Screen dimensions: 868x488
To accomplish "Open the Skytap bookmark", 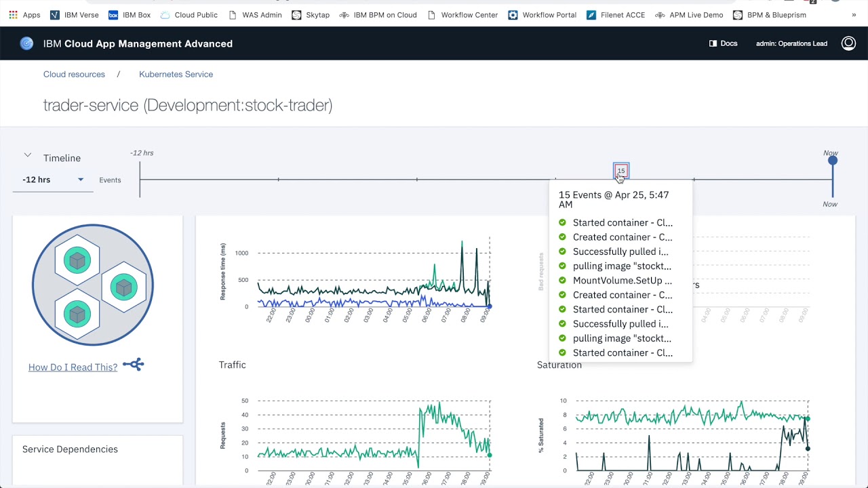I will [311, 15].
